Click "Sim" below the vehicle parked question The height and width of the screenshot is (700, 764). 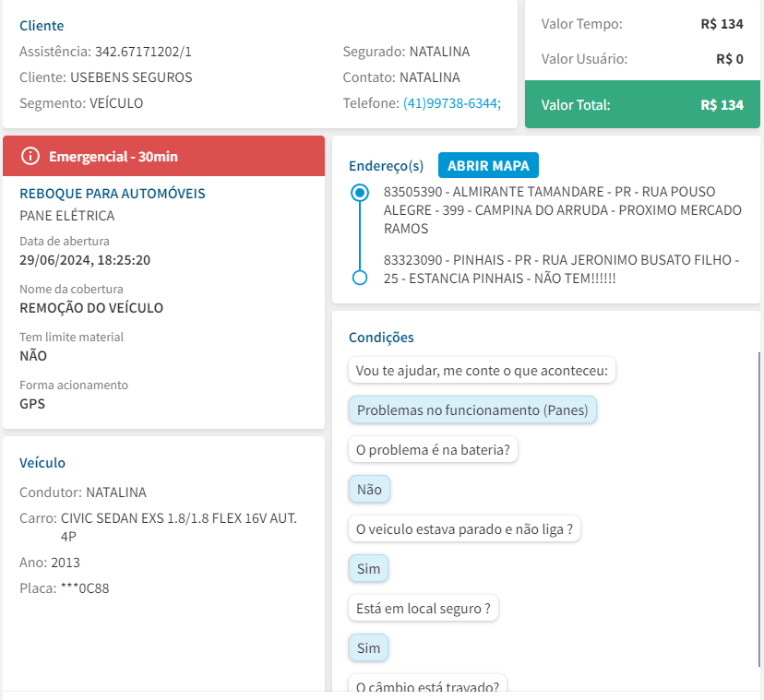click(368, 569)
